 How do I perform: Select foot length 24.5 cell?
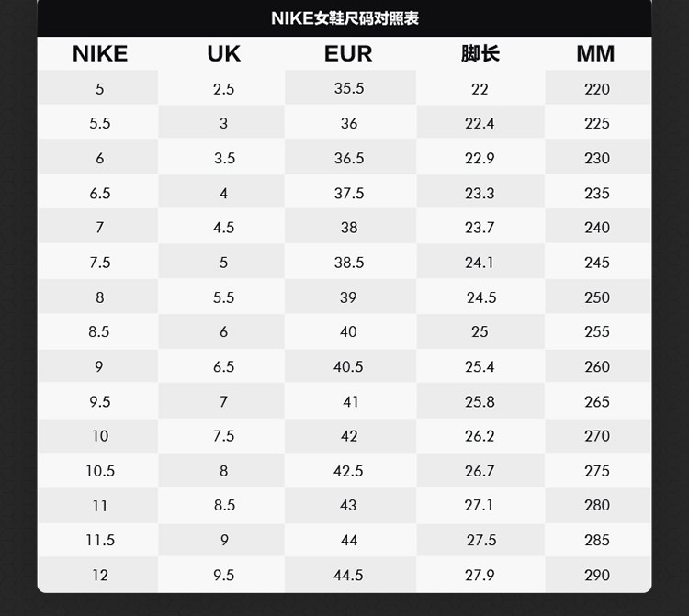click(x=480, y=297)
